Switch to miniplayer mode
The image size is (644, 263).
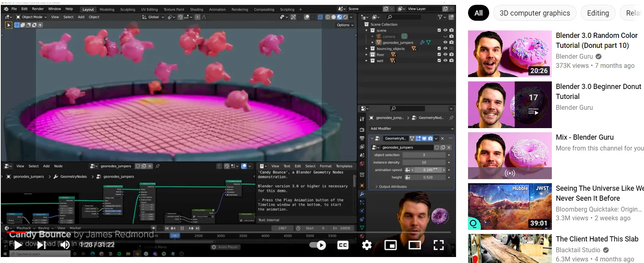point(390,245)
